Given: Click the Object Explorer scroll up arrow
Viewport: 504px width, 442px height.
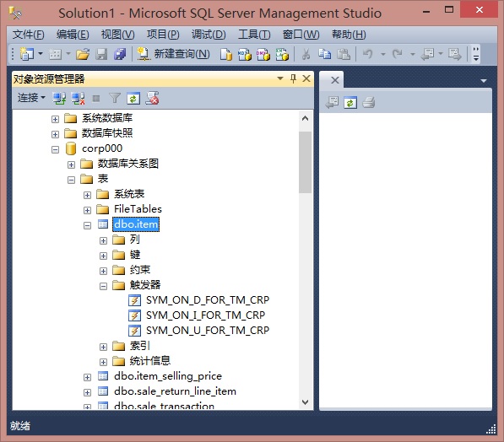Looking at the screenshot, I should pos(305,119).
